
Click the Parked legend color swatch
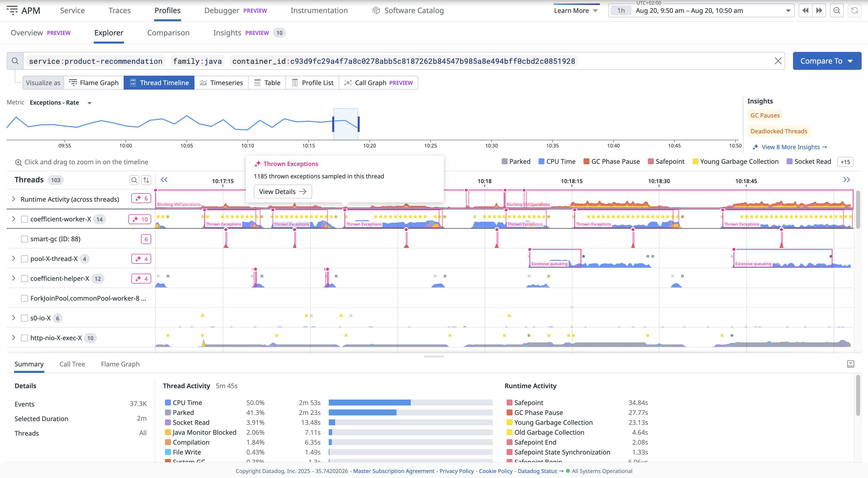504,162
